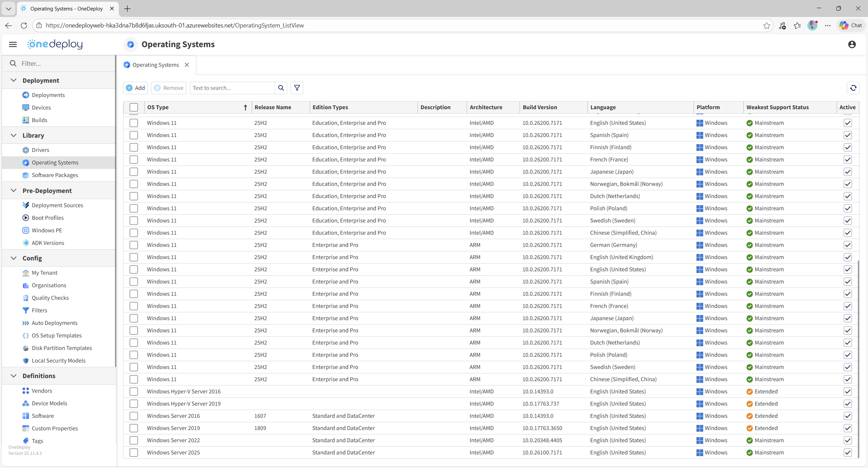The width and height of the screenshot is (868, 468).
Task: Sort by the Build Version column header
Action: 539,107
